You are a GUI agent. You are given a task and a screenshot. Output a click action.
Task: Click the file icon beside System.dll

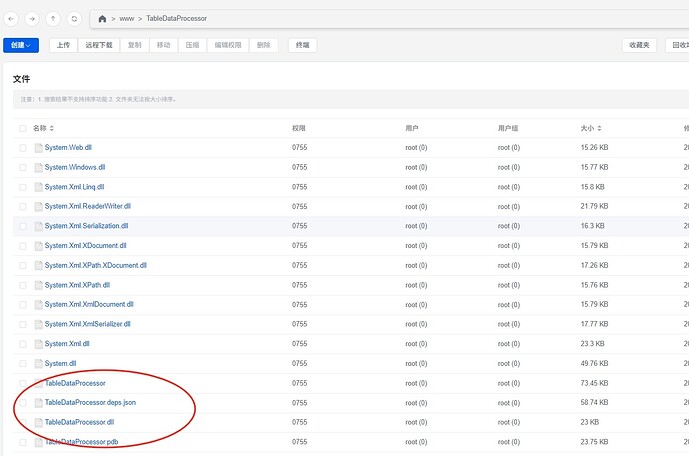(39, 364)
